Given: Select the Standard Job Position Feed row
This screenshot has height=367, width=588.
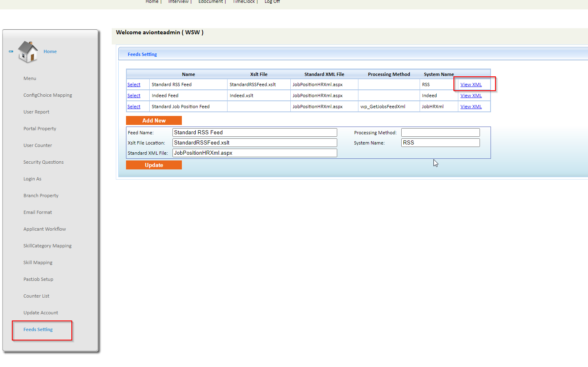Looking at the screenshot, I should (134, 106).
